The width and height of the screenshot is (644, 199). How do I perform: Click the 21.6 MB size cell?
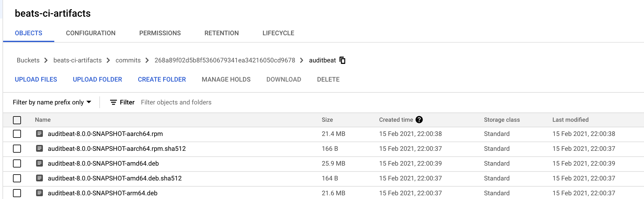click(x=333, y=193)
